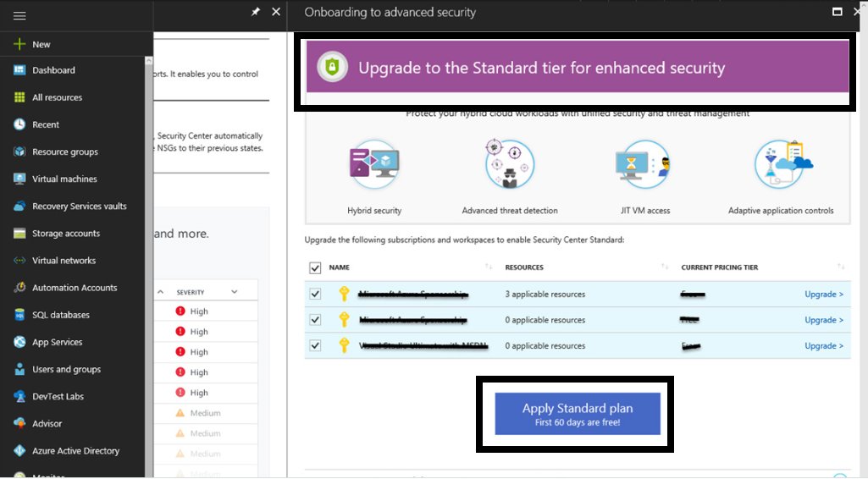Screen dimensions: 868x479
Task: Select All resources menu label
Action: pyautogui.click(x=57, y=97)
